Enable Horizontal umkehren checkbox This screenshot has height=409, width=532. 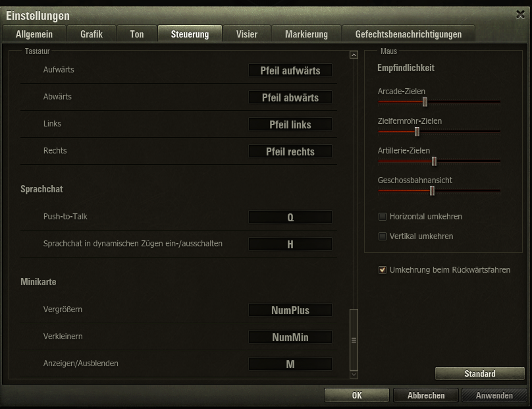click(x=383, y=217)
